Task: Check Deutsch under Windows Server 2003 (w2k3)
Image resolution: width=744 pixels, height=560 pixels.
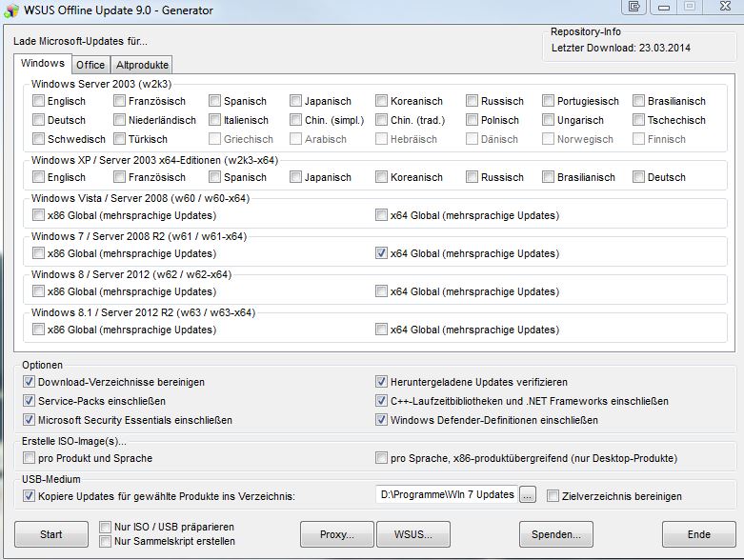Action: click(x=38, y=119)
